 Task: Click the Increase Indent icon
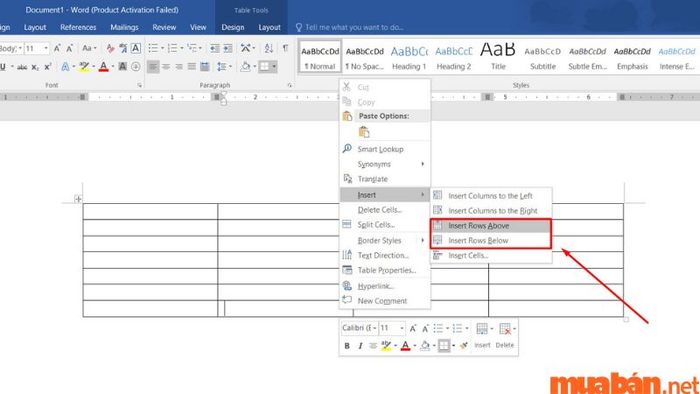(x=228, y=48)
